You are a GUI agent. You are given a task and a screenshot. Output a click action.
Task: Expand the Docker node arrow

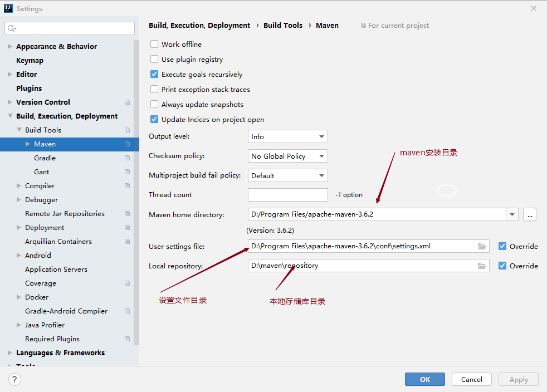point(19,297)
